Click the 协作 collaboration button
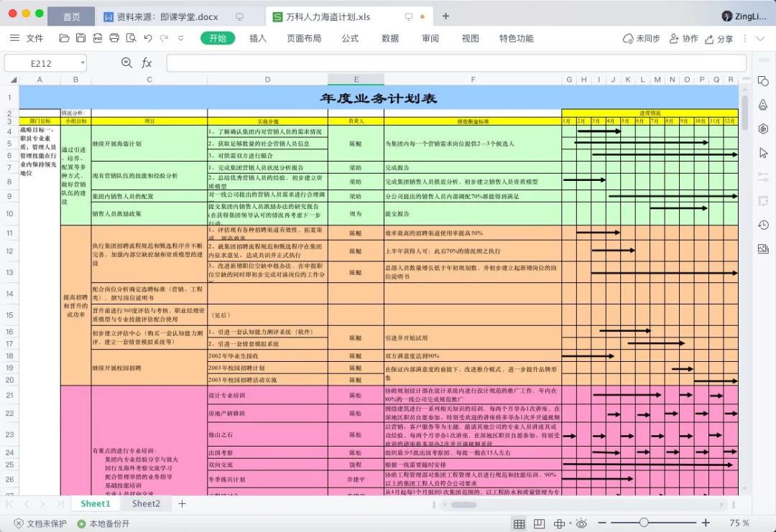 (683, 39)
